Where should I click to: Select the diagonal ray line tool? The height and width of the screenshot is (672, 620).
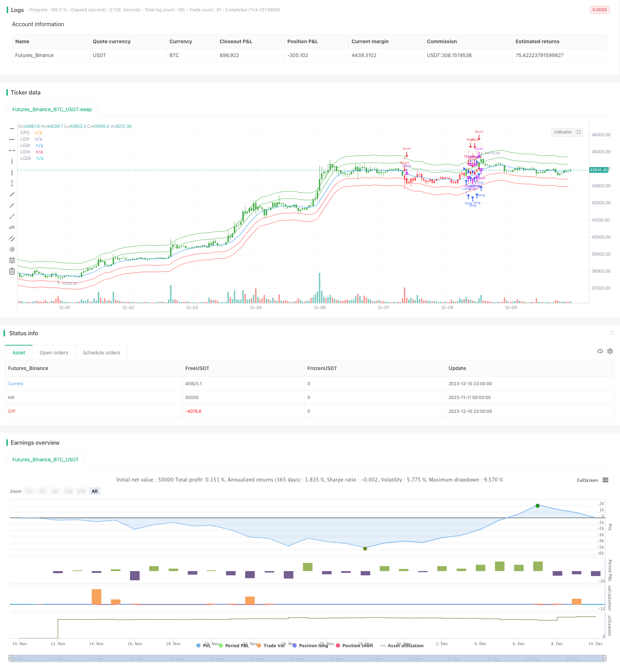[x=12, y=205]
